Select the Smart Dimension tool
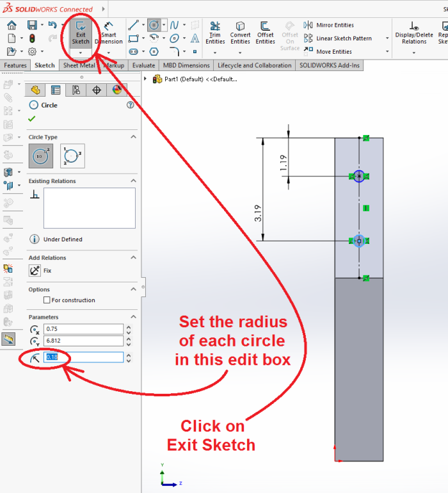The image size is (448, 493). tap(109, 33)
